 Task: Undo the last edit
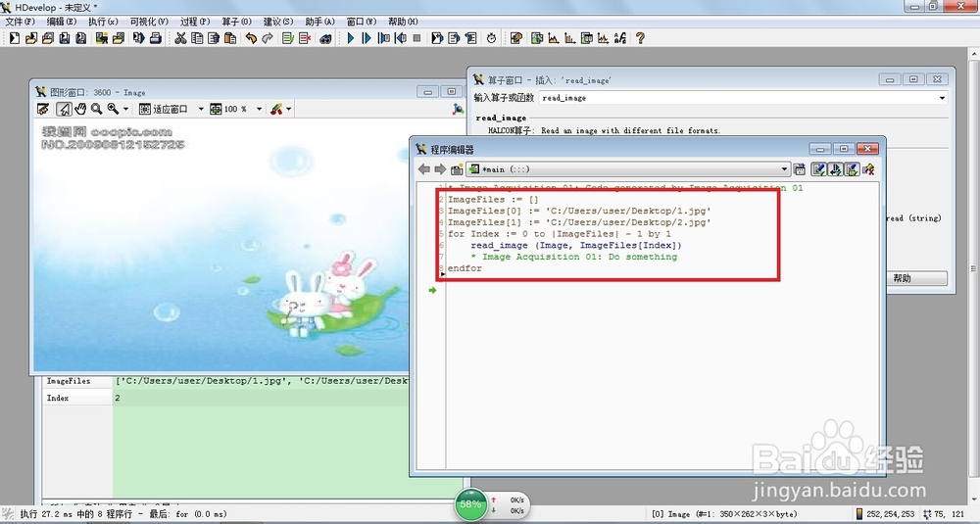point(251,38)
